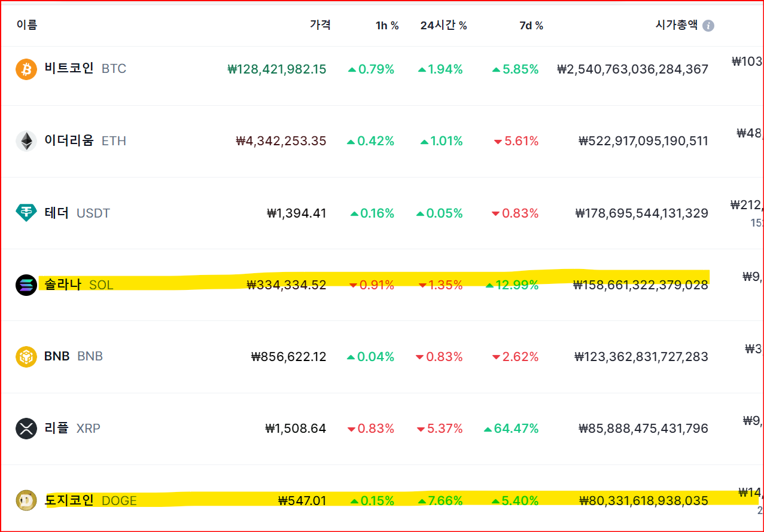Click the Ethereum diamond logo icon
The height and width of the screenshot is (532, 764).
click(26, 141)
